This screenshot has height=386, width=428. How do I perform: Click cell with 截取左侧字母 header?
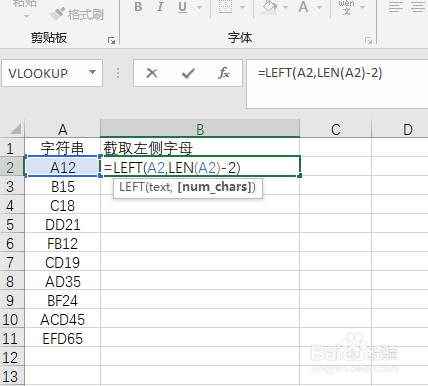tap(200, 148)
